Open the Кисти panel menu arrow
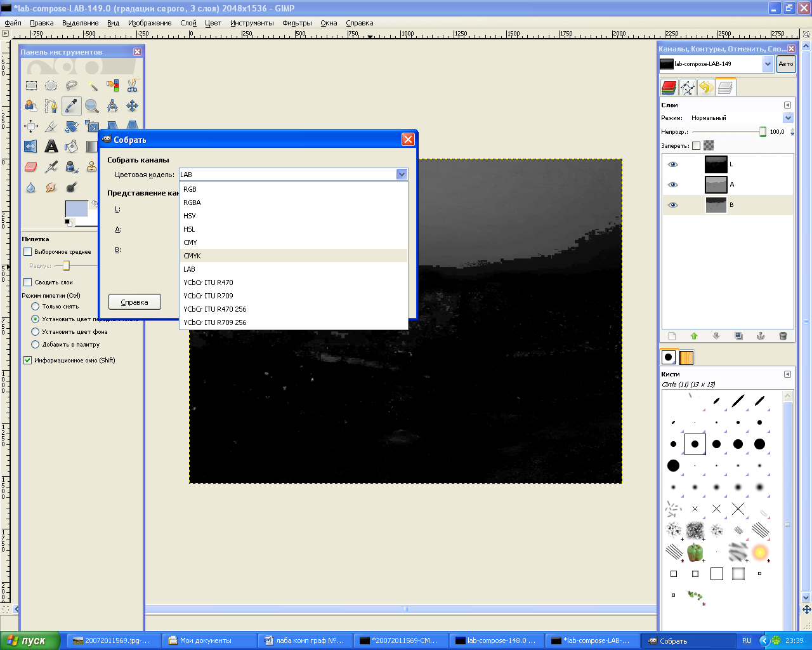 (787, 375)
